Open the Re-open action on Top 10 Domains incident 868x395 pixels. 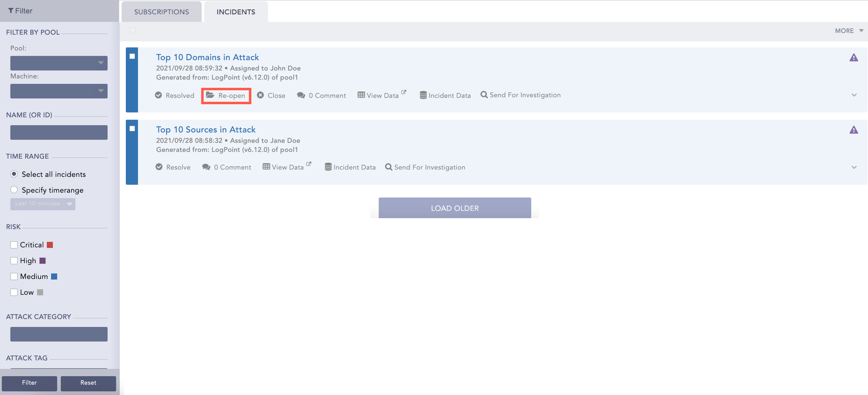pos(226,95)
